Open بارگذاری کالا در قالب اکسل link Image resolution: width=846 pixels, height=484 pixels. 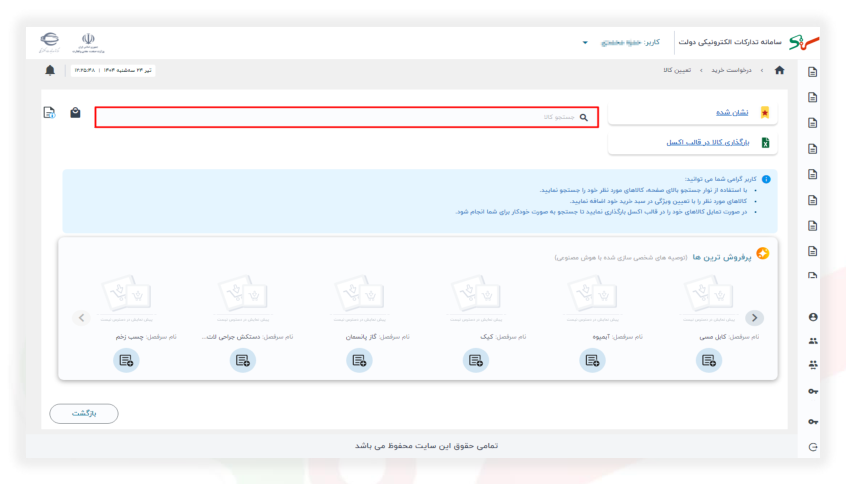tap(708, 142)
